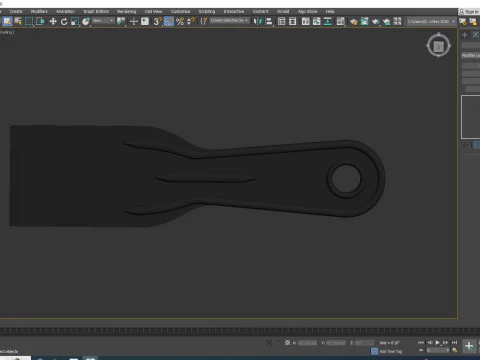Step to previous frame
The height and width of the screenshot is (360, 480).
[x=430, y=343]
